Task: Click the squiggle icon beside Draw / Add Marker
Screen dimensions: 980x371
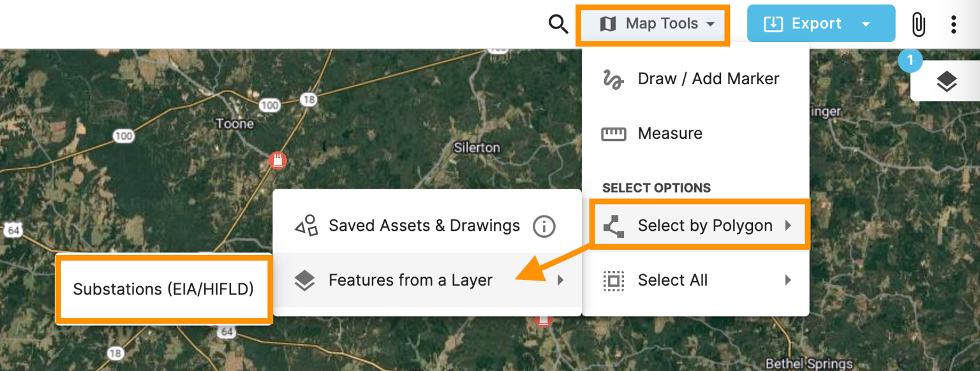Action: point(612,78)
